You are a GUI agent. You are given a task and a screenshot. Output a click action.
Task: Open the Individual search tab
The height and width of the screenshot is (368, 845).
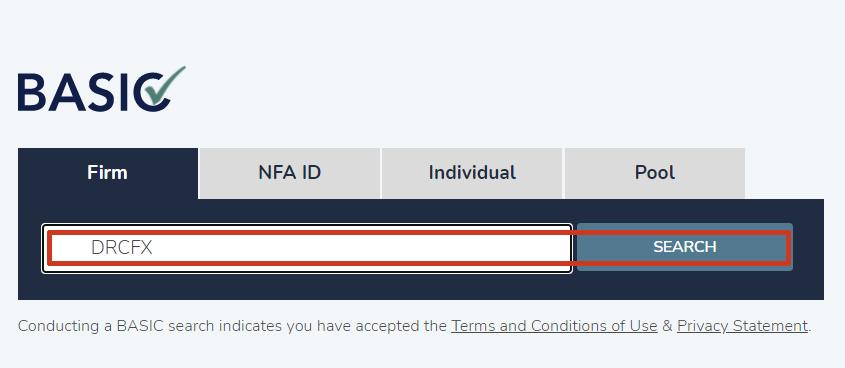pos(472,173)
